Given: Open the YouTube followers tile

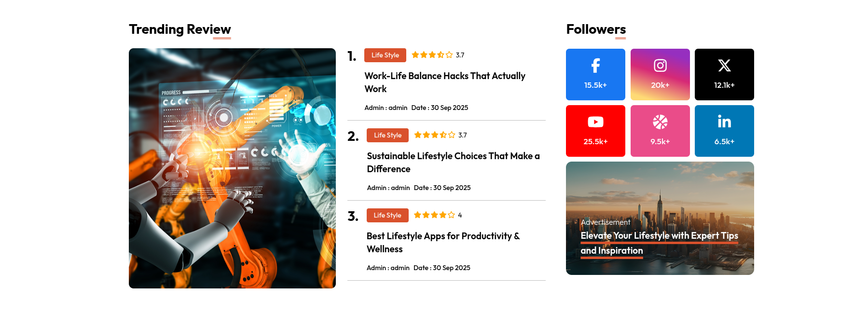Looking at the screenshot, I should coord(595,131).
